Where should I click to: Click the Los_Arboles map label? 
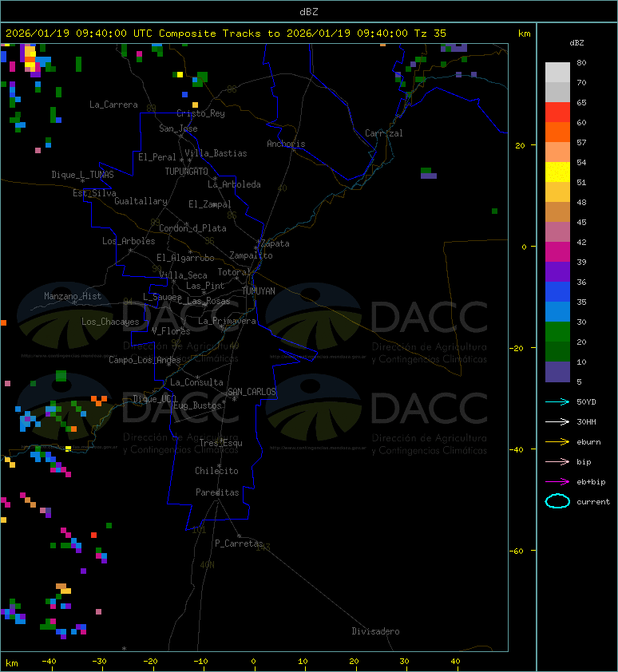[x=129, y=241]
